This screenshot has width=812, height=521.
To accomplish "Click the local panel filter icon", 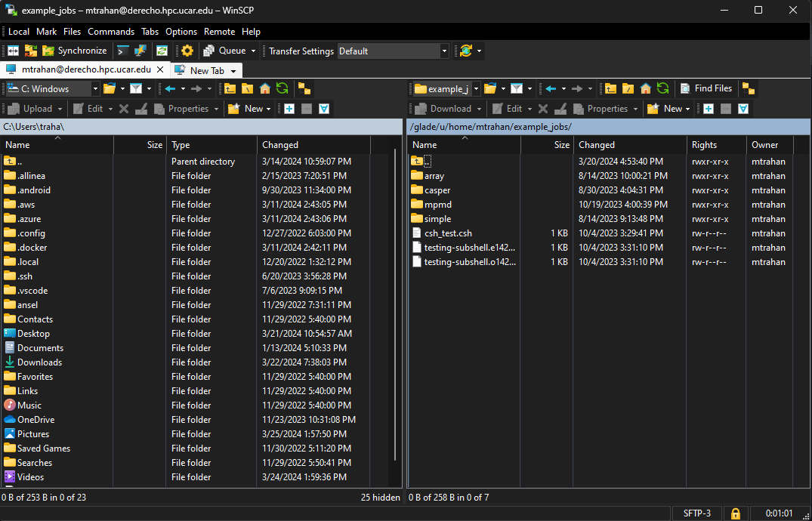I will [x=135, y=88].
